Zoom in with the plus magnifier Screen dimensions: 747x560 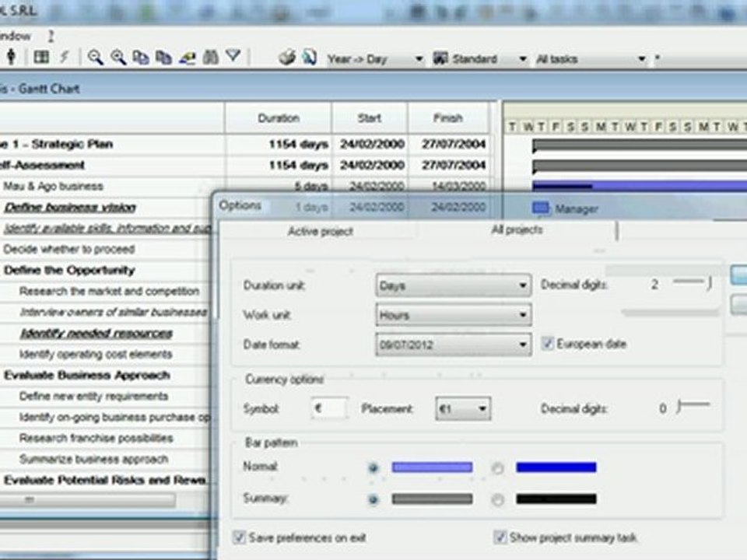click(118, 58)
